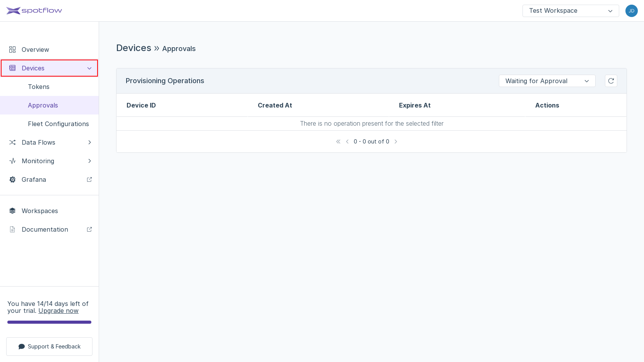The image size is (644, 362).
Task: Open the Waiting for Approval filter
Action: coord(547,81)
